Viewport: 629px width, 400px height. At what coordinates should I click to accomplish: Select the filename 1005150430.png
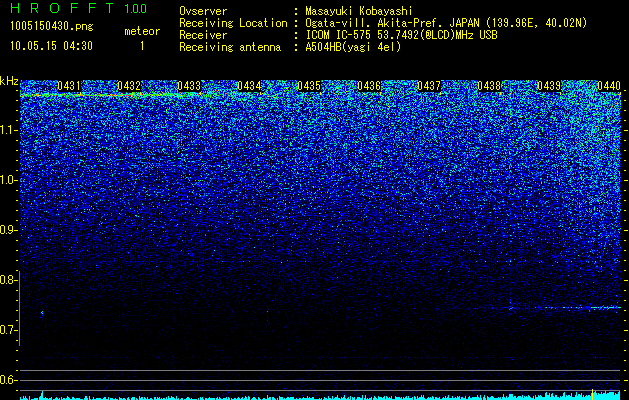coord(52,27)
